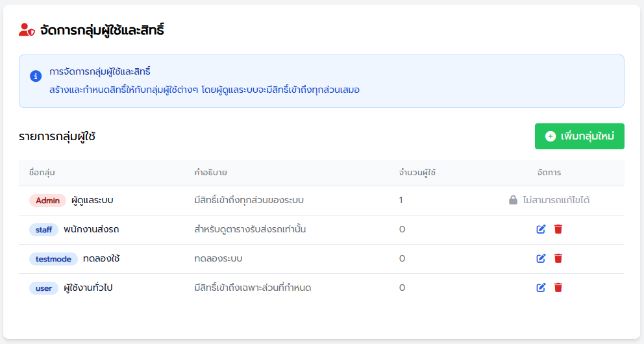
Task: Click info banner title การจัดการกลุ่มผู้ใช้และสิทธิ์
Action: click(100, 71)
